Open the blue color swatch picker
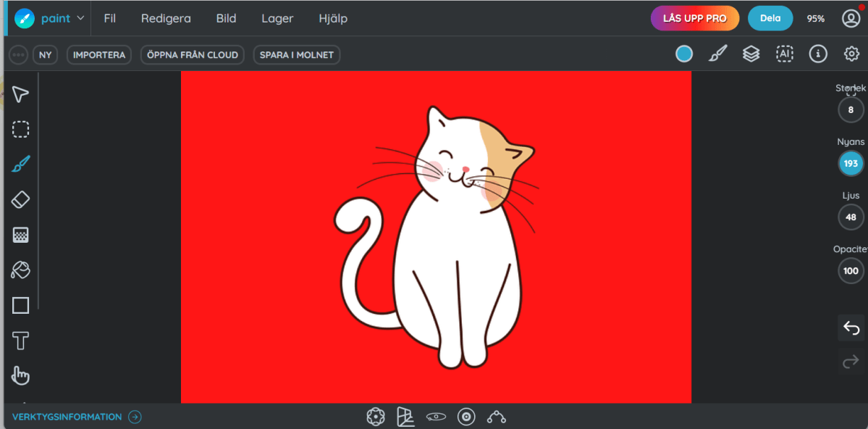This screenshot has width=868, height=429. point(683,54)
